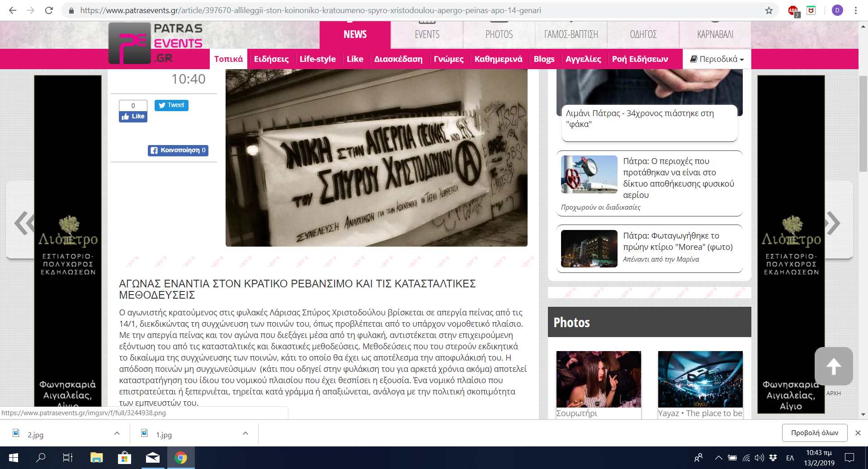The width and height of the screenshot is (868, 469).
Task: Open the Windows Store taskbar icon
Action: point(124,458)
